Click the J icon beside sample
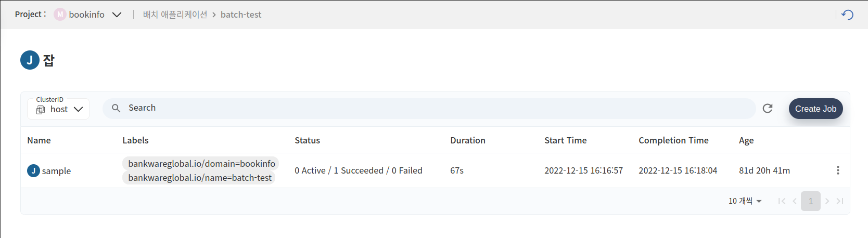 pos(33,170)
